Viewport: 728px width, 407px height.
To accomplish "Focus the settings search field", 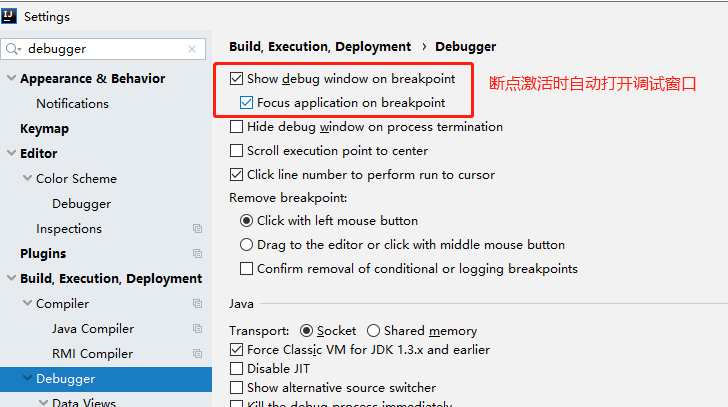I will tap(105, 48).
